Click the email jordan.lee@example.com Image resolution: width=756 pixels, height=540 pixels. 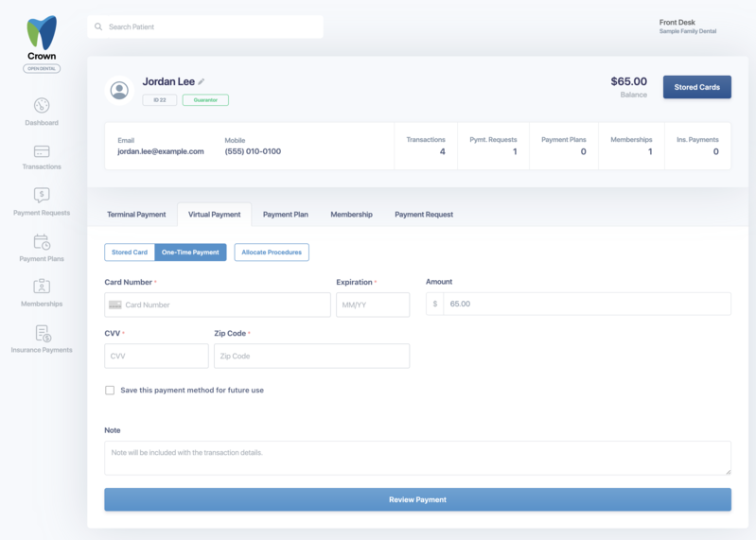(x=161, y=151)
